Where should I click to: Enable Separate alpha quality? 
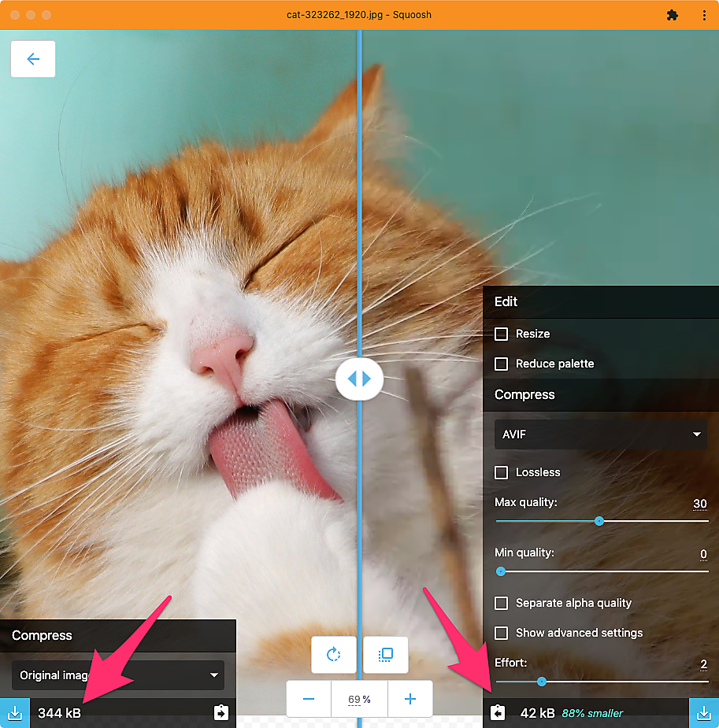(501, 603)
